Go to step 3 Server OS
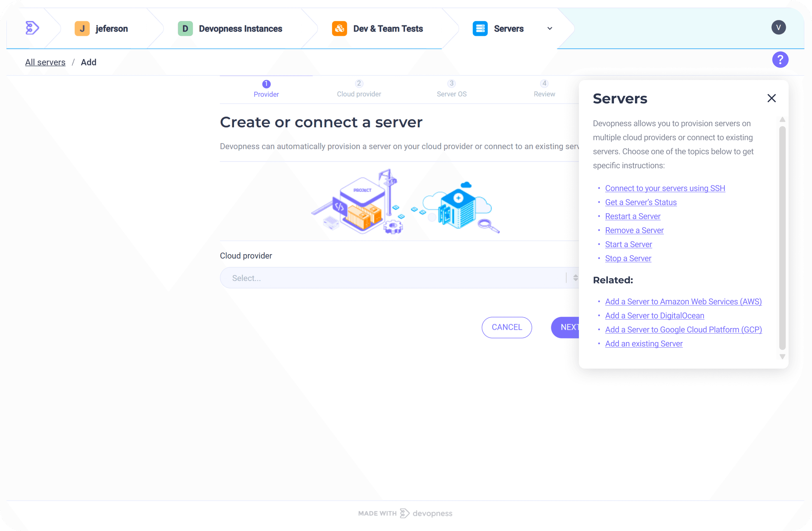Screen dimensions: 812x531 pos(451,89)
